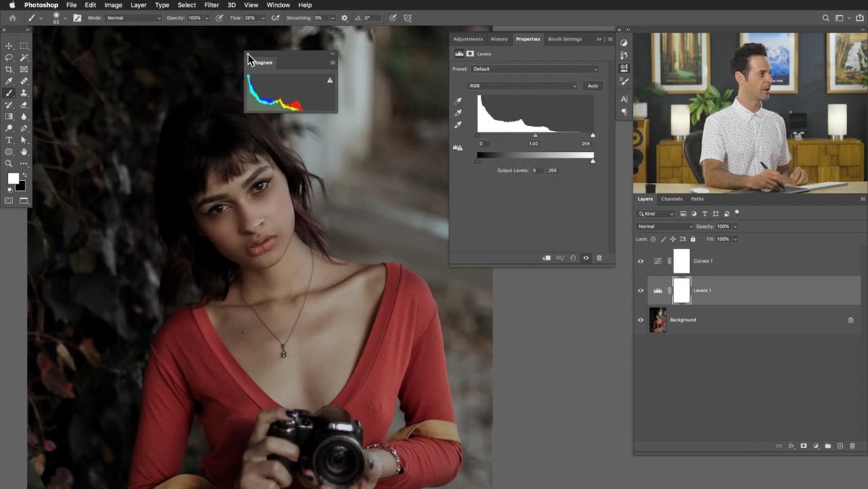Select the Gradient tool
The width and height of the screenshot is (868, 489).
9,116
